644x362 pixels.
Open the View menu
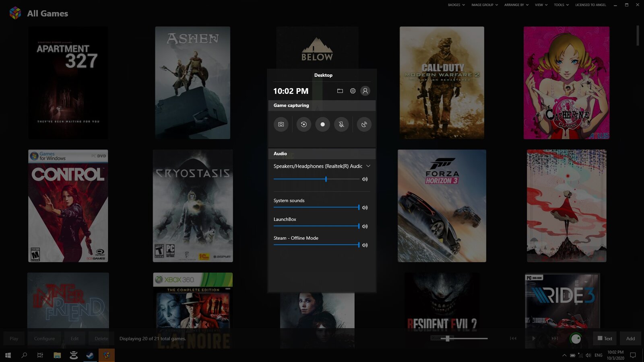pyautogui.click(x=541, y=5)
